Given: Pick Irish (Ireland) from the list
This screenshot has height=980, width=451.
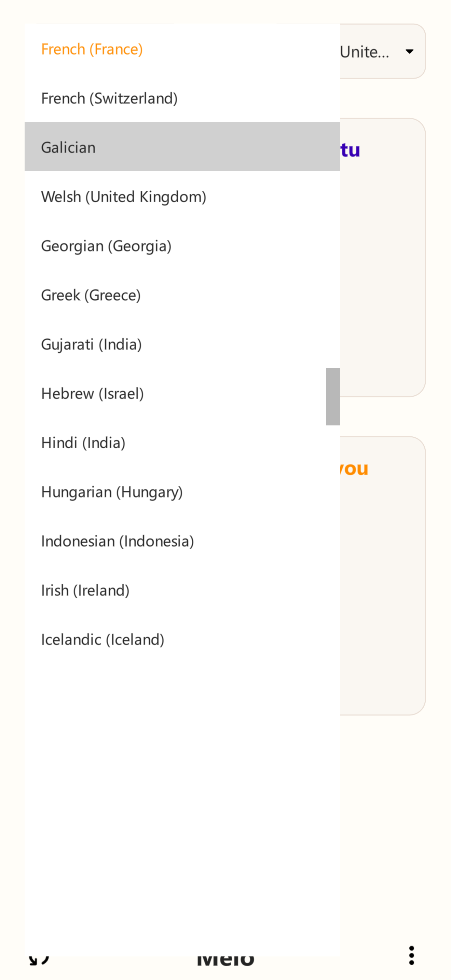Looking at the screenshot, I should click(x=182, y=590).
